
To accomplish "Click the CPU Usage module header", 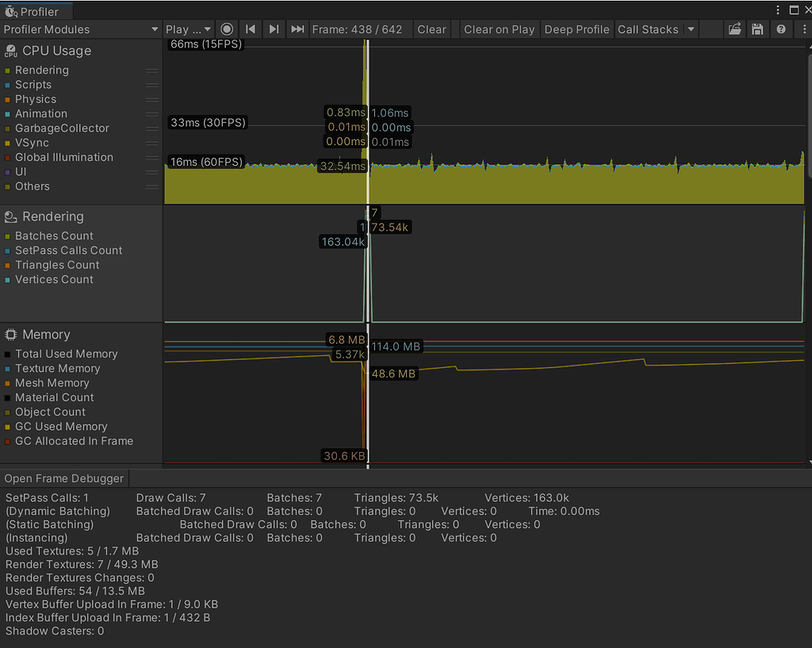I will (x=56, y=50).
